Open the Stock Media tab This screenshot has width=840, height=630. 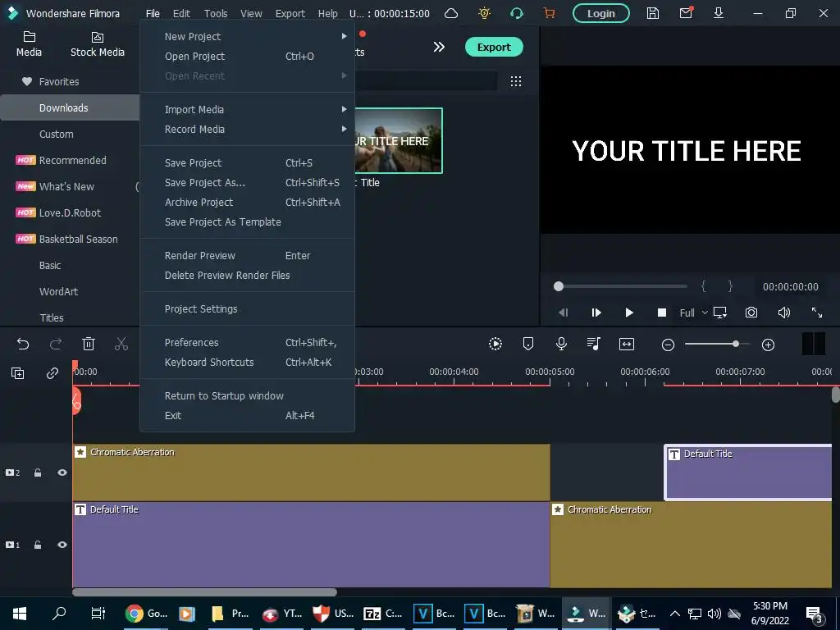[97, 44]
